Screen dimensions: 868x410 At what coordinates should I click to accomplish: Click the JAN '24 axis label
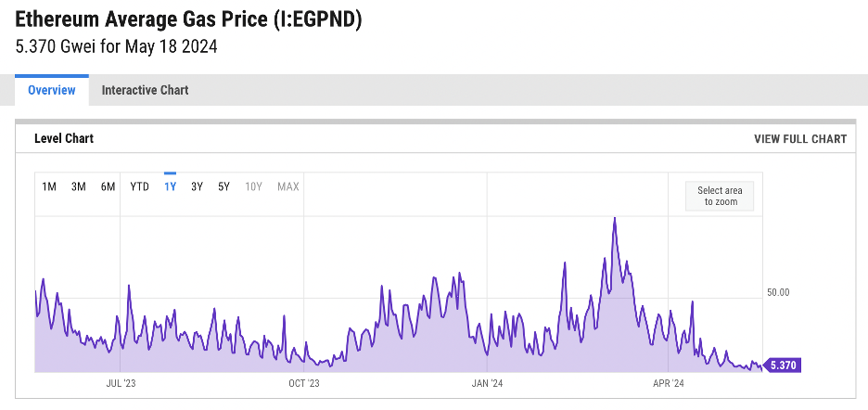coord(487,383)
